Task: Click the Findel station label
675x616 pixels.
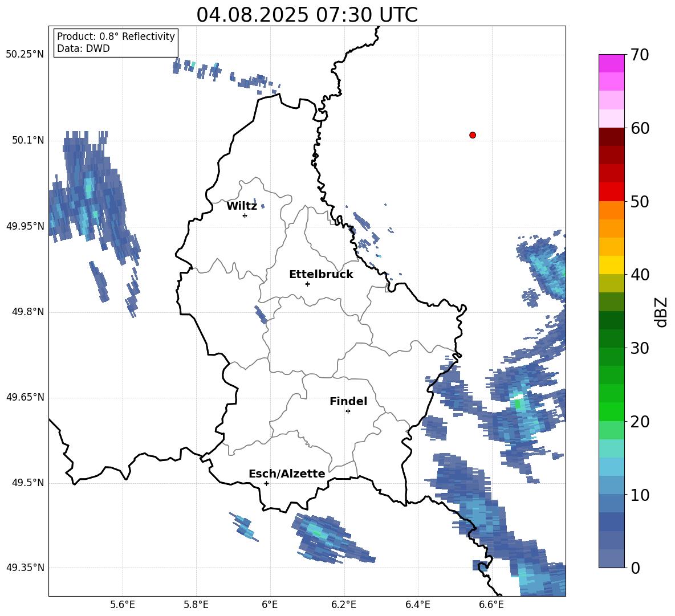Action: click(348, 401)
